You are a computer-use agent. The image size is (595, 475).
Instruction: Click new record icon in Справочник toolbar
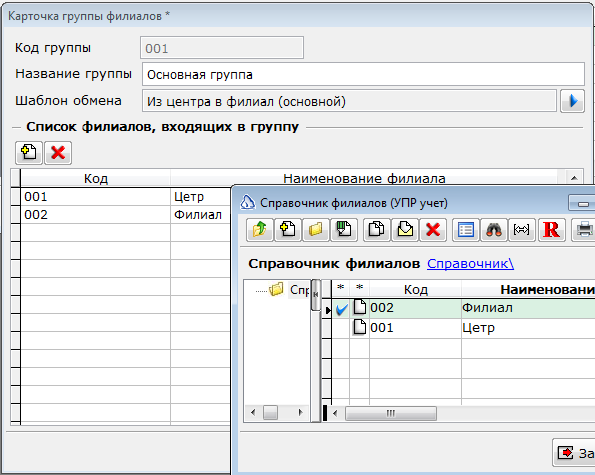[288, 230]
